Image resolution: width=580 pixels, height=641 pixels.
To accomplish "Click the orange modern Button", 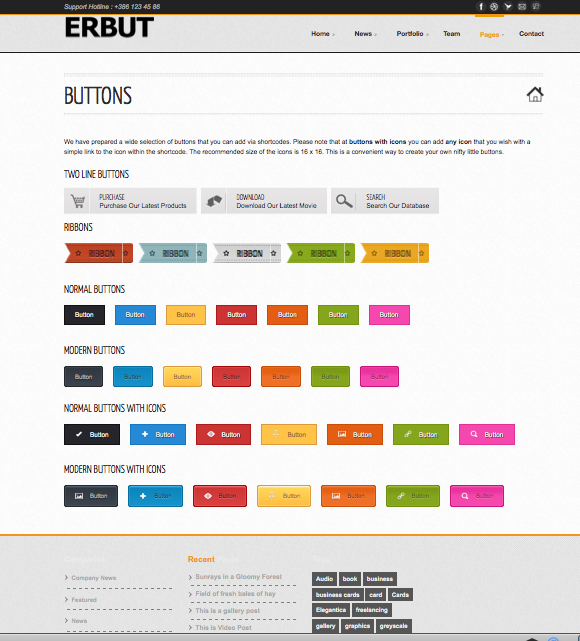I will pos(281,377).
